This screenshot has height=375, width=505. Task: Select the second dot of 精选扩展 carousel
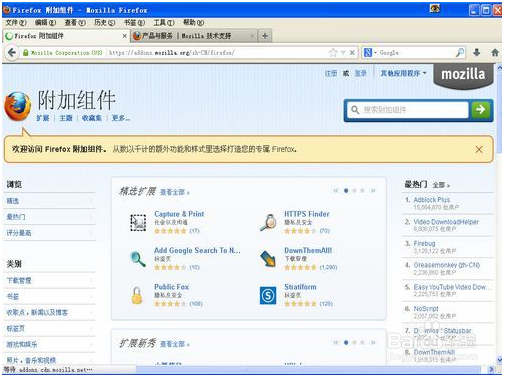354,191
